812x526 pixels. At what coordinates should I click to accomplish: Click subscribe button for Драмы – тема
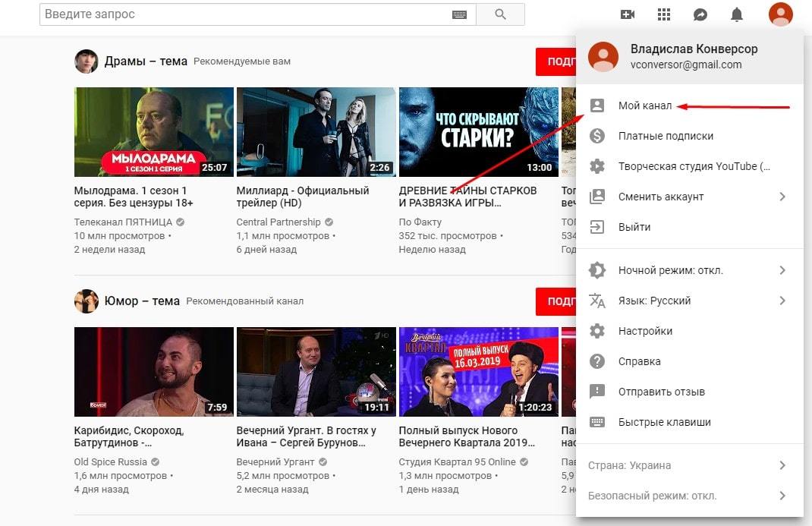[556, 61]
